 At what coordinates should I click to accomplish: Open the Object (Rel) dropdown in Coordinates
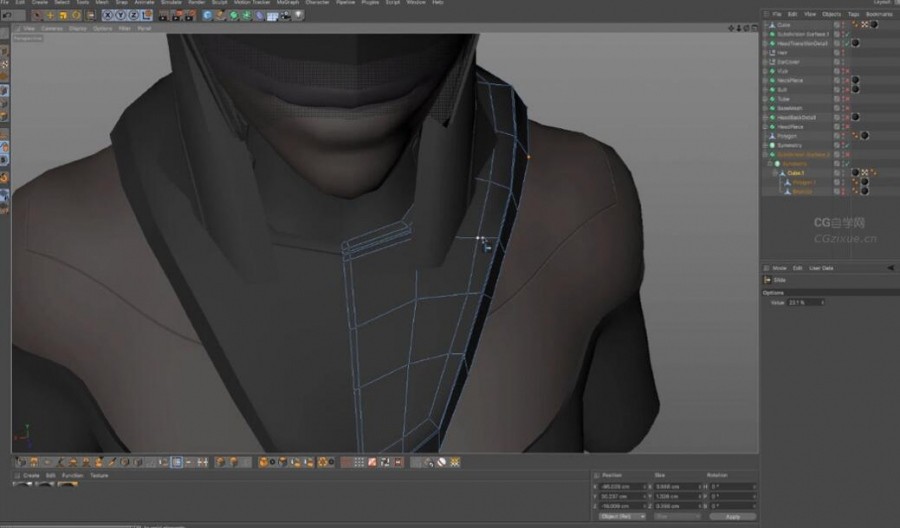[x=622, y=517]
